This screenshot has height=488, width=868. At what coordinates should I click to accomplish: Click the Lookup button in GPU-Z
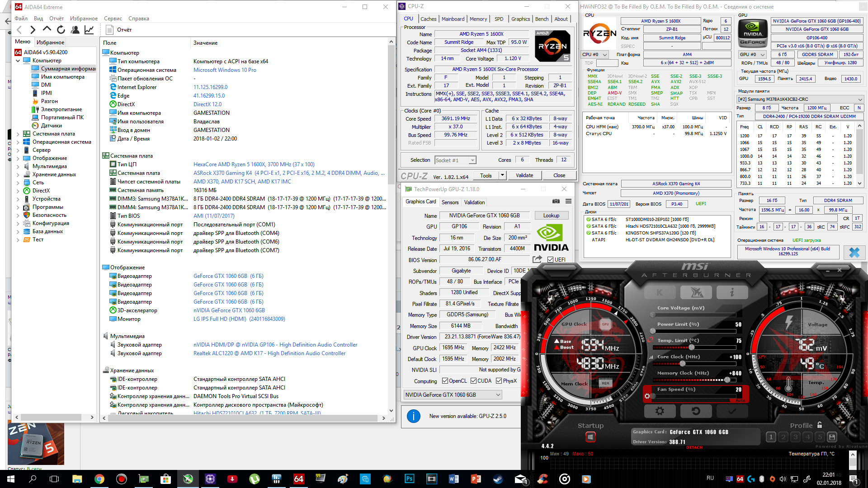coord(551,216)
